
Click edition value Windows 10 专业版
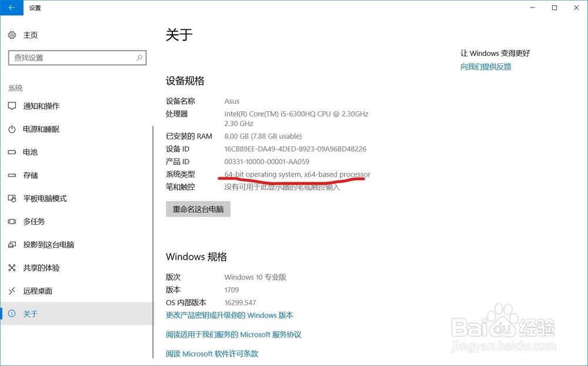(255, 277)
